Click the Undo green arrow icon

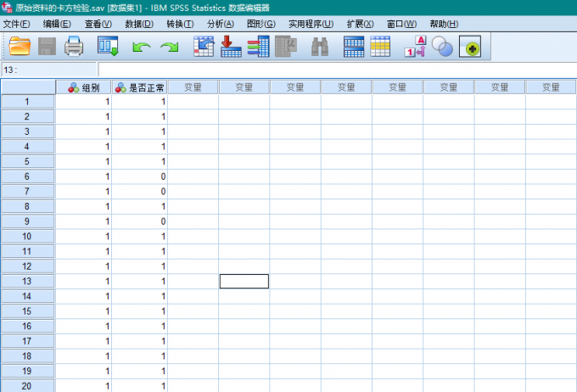point(142,48)
